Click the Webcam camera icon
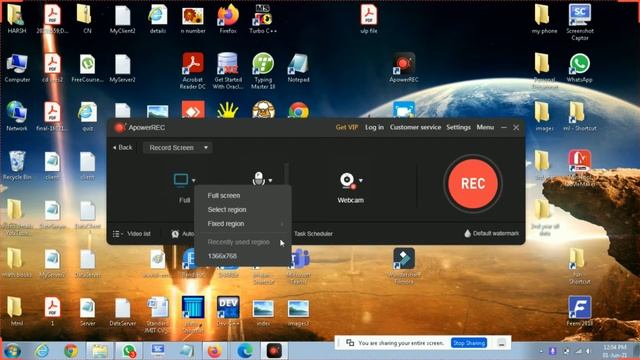This screenshot has width=640, height=360. tap(347, 180)
